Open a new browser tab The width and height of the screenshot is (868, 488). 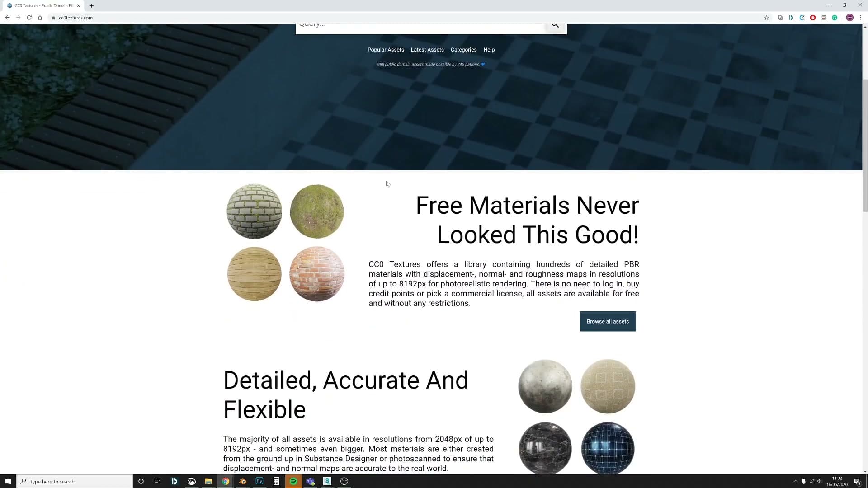coord(91,5)
